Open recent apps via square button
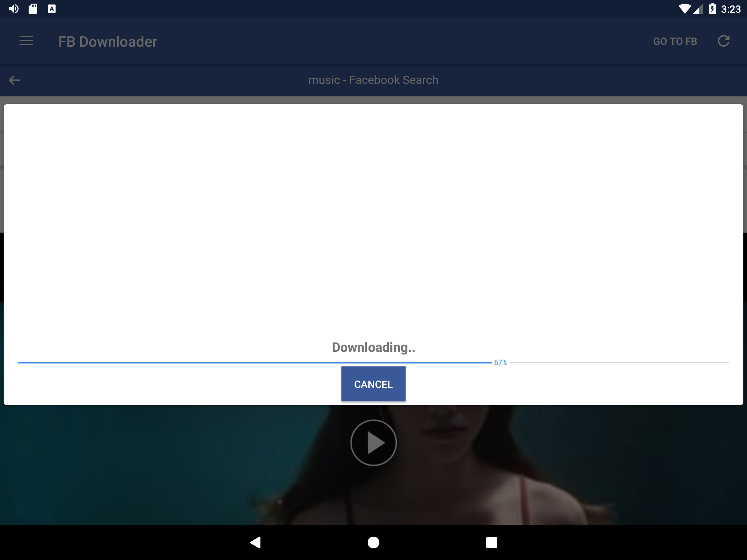The height and width of the screenshot is (560, 747). [491, 542]
